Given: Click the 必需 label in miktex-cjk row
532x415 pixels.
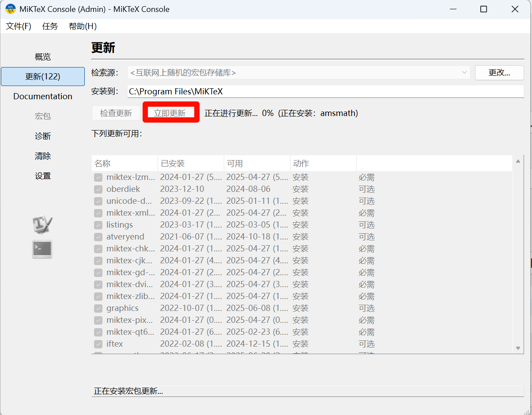Looking at the screenshot, I should pos(366,261).
